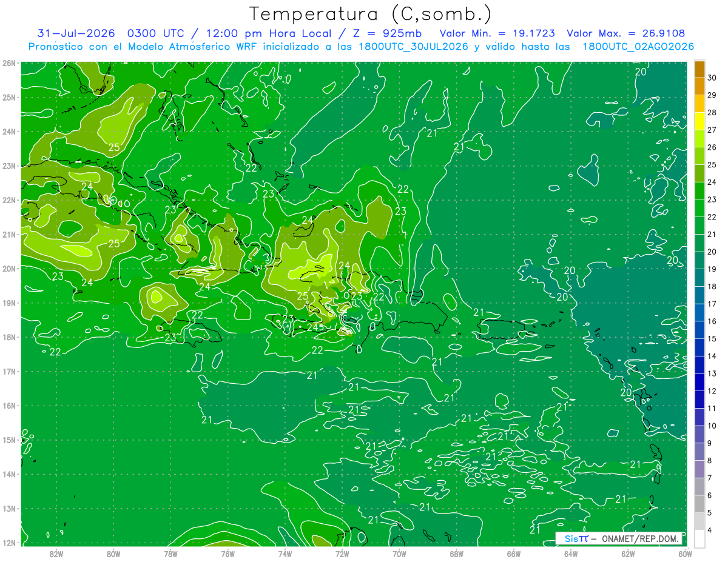Click the '19N' latitude axis label
Screen dimensions: 728x562
9,303
